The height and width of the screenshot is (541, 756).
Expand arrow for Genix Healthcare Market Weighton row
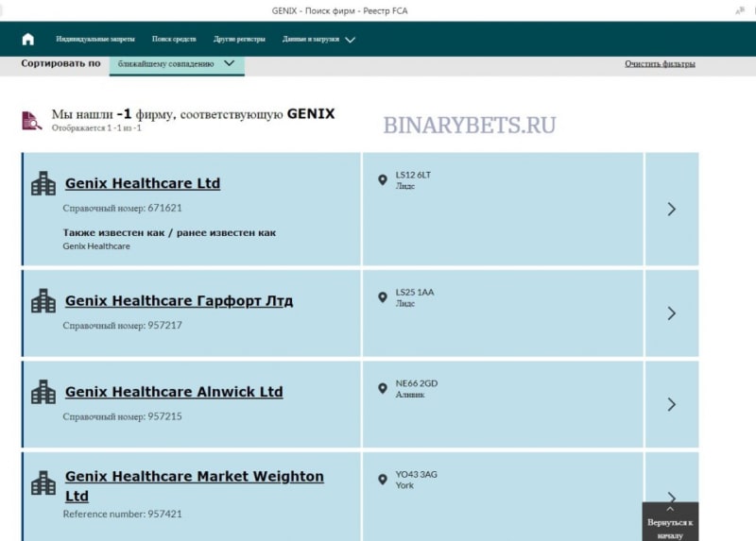[672, 497]
